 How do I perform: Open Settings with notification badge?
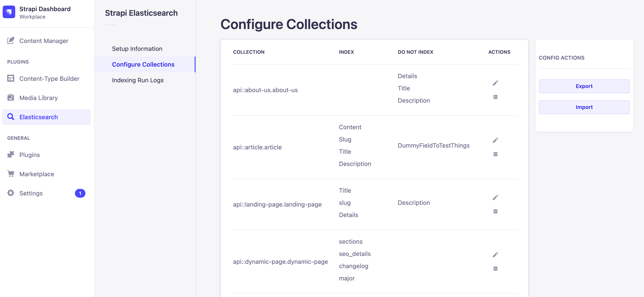click(31, 193)
